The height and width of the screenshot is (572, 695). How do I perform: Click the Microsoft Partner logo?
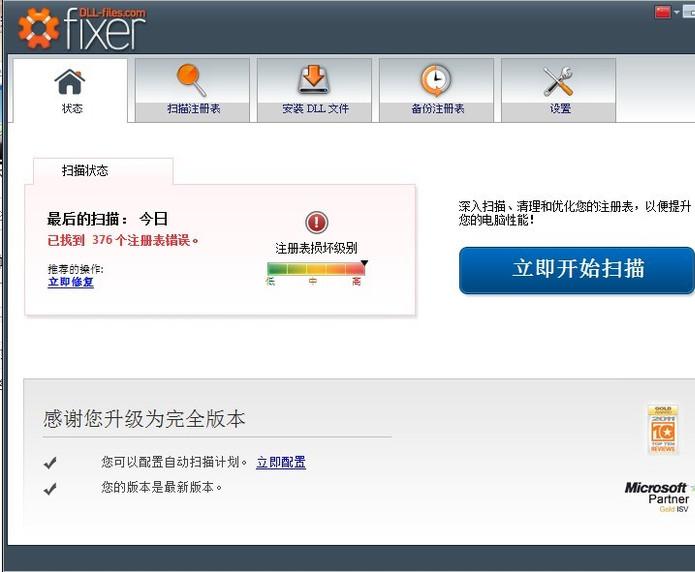[x=657, y=497]
